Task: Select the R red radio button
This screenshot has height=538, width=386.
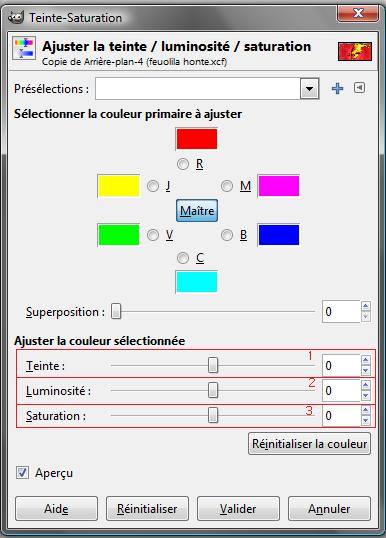Action: pos(183,164)
